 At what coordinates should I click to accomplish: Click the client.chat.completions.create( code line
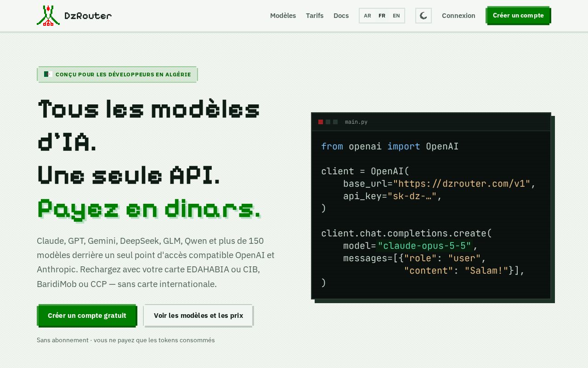(x=407, y=233)
